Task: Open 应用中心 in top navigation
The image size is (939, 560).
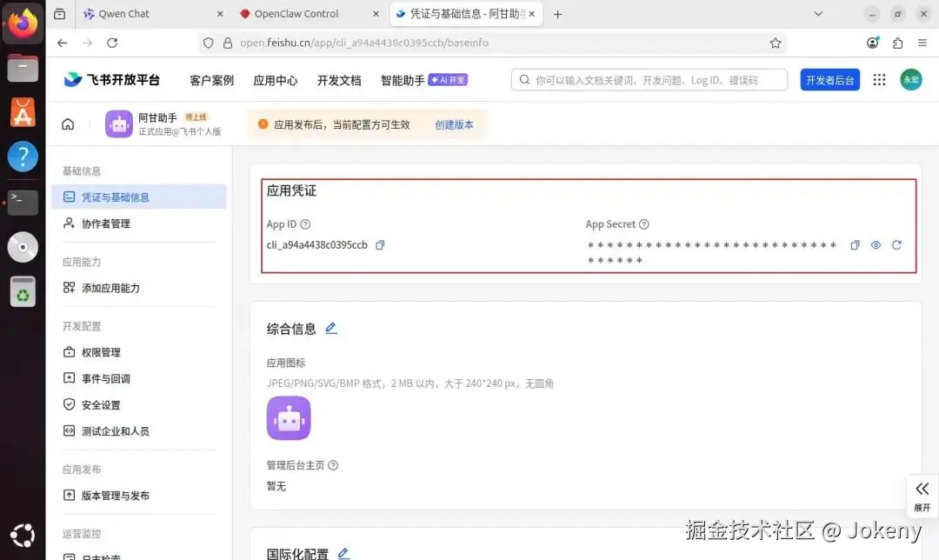Action: [276, 80]
